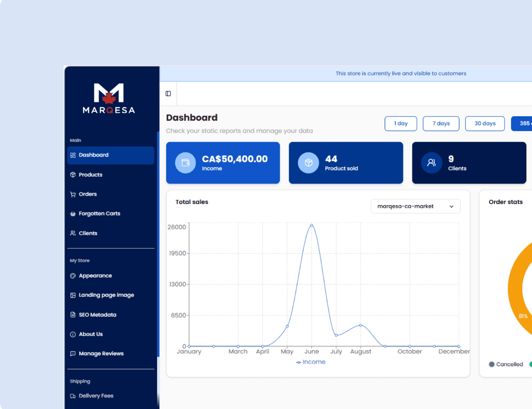
Task: Click the Orders cart icon in sidebar
Action: click(x=73, y=194)
